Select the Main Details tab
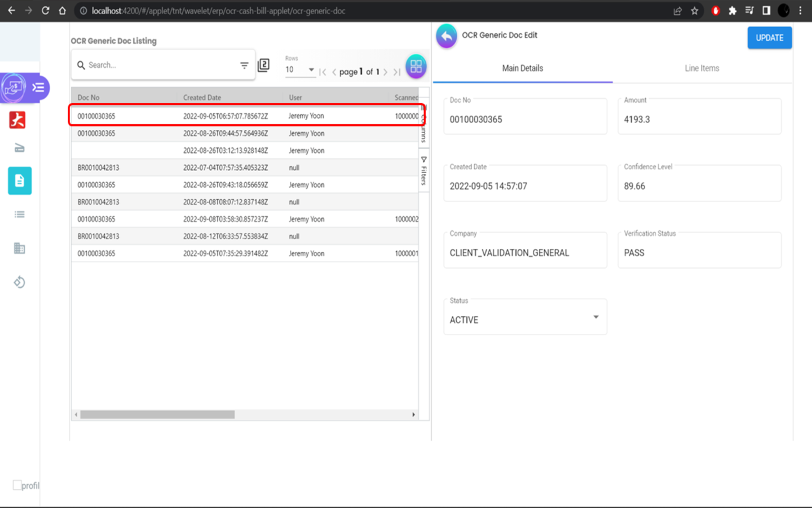Viewport: 812px width, 508px height. click(x=522, y=68)
